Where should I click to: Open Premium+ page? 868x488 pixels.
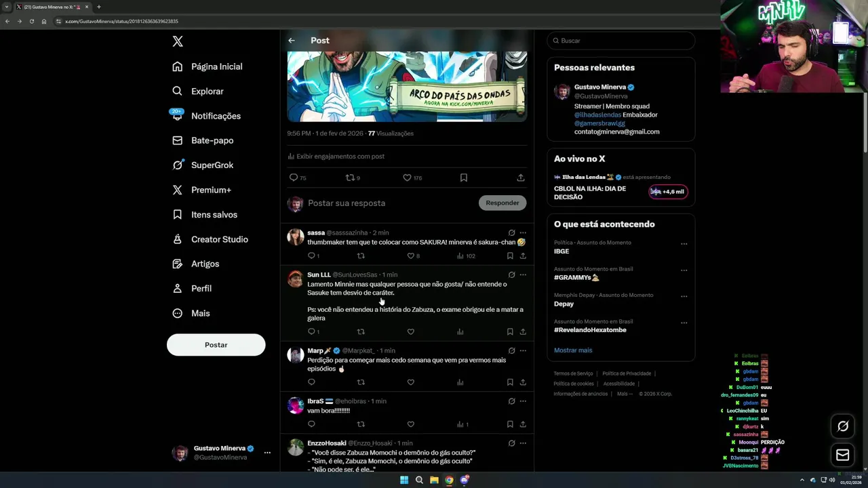[x=202, y=190]
